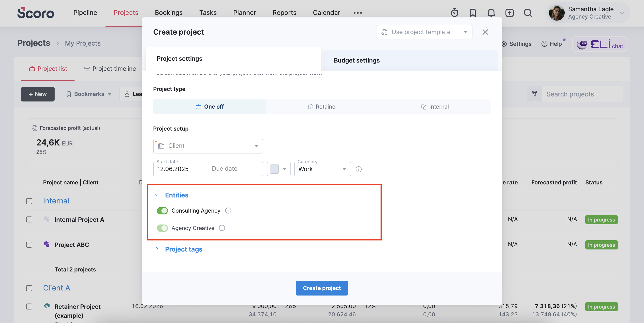Open the time tracker stopwatch icon
Screen dimensions: 644x323
coord(455,12)
